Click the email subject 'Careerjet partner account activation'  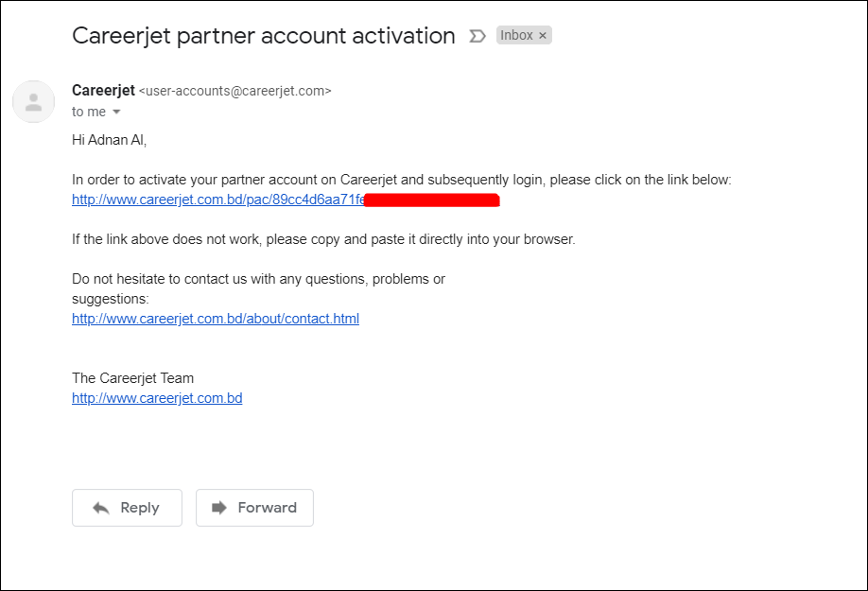pyautogui.click(x=264, y=36)
